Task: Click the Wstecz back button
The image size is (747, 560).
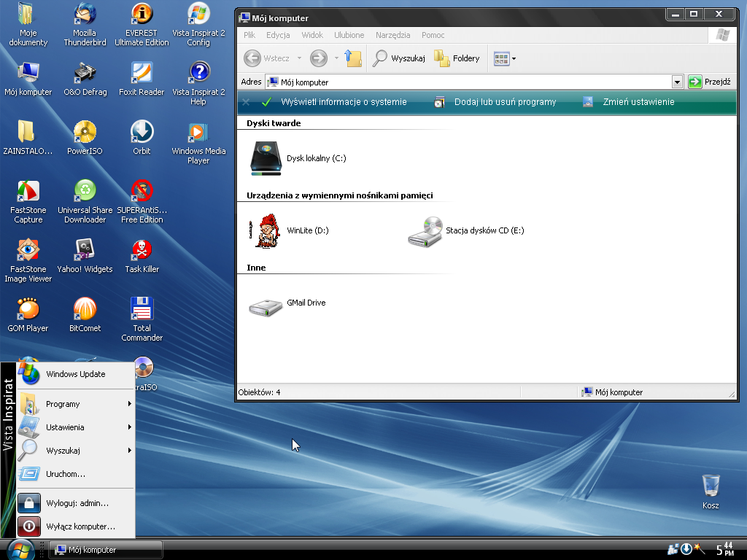Action: 267,58
